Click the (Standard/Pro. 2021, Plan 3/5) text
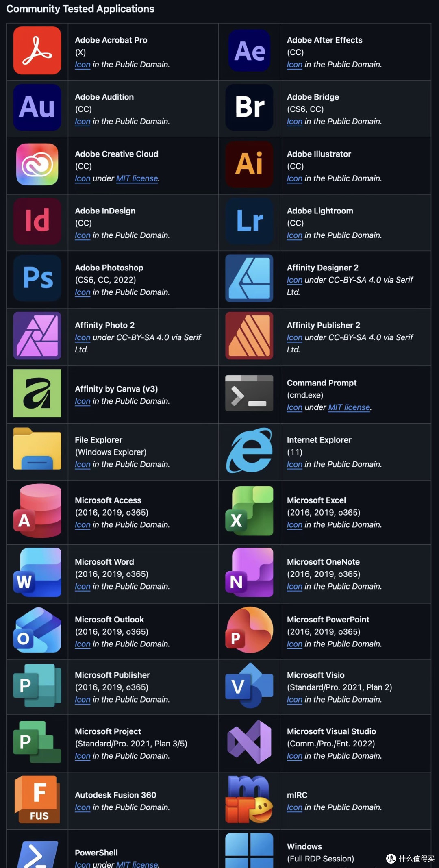Image resolution: width=439 pixels, height=868 pixels. tap(131, 744)
